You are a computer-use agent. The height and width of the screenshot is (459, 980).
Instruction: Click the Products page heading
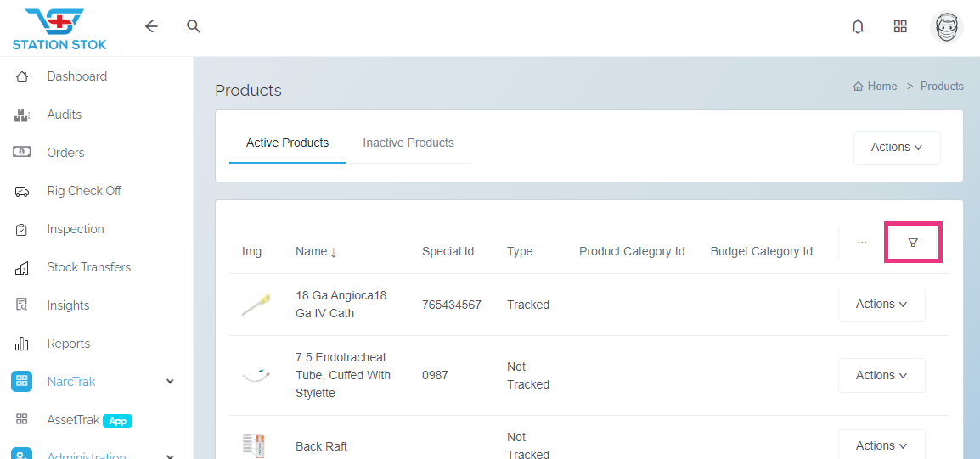coord(248,91)
